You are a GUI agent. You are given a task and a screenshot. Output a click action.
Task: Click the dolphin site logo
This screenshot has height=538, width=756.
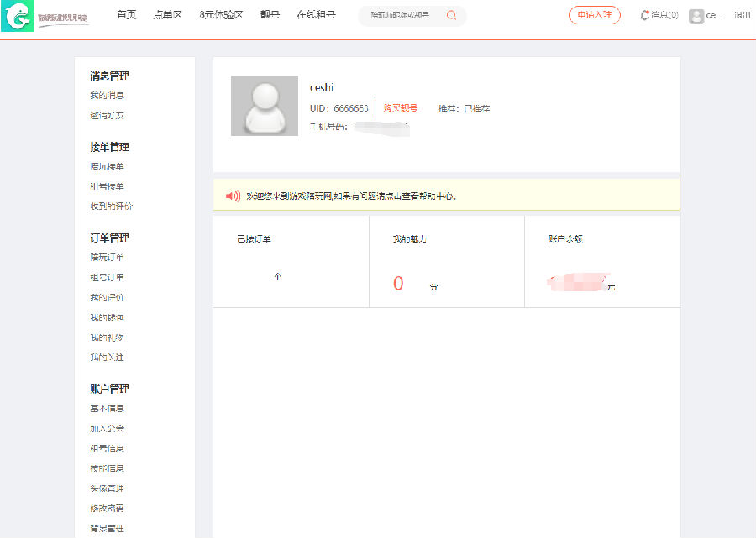point(17,16)
